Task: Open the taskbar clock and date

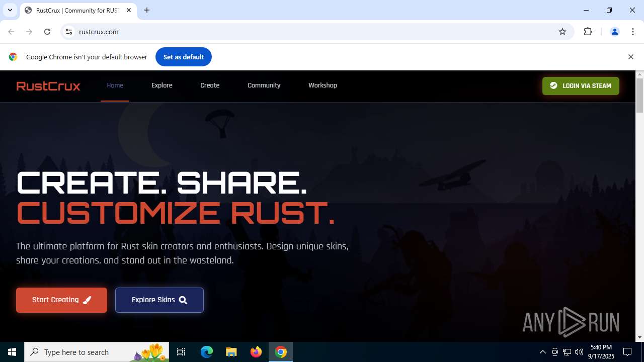Action: (x=601, y=352)
